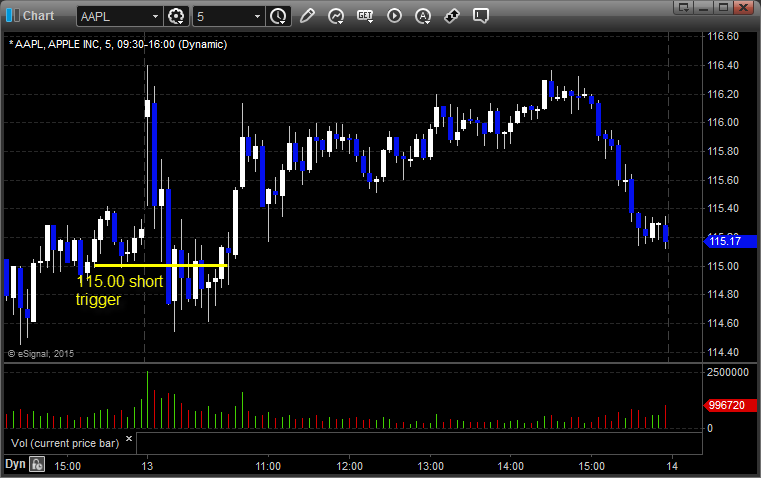Expand the AAPL symbol dropdown
761x478 pixels.
coord(155,16)
